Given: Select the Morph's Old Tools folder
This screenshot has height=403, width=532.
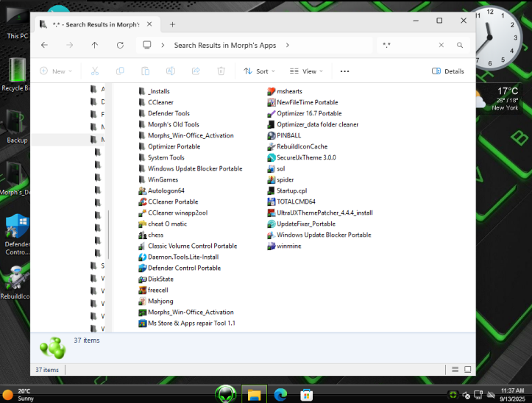Looking at the screenshot, I should [x=169, y=124].
